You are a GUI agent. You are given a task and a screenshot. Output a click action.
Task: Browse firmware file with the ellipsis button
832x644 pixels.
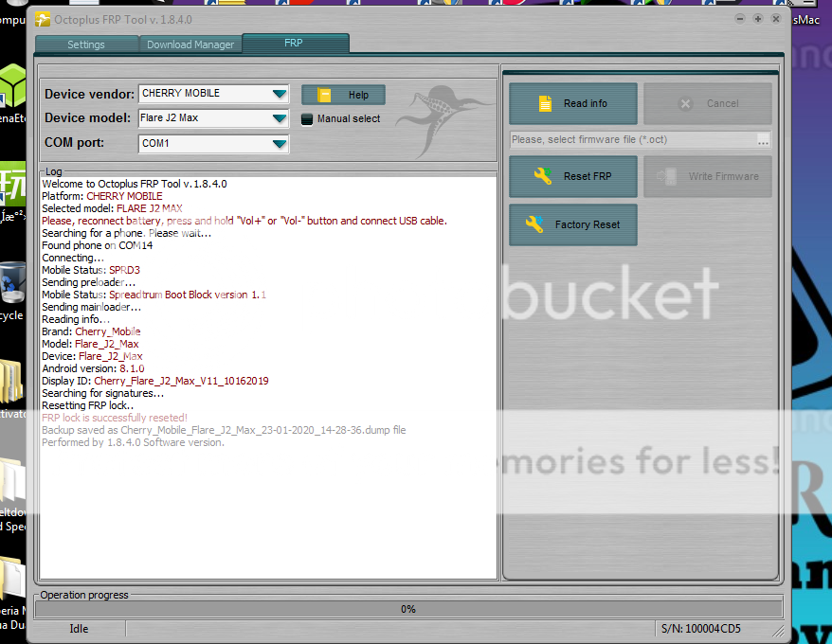(x=763, y=140)
